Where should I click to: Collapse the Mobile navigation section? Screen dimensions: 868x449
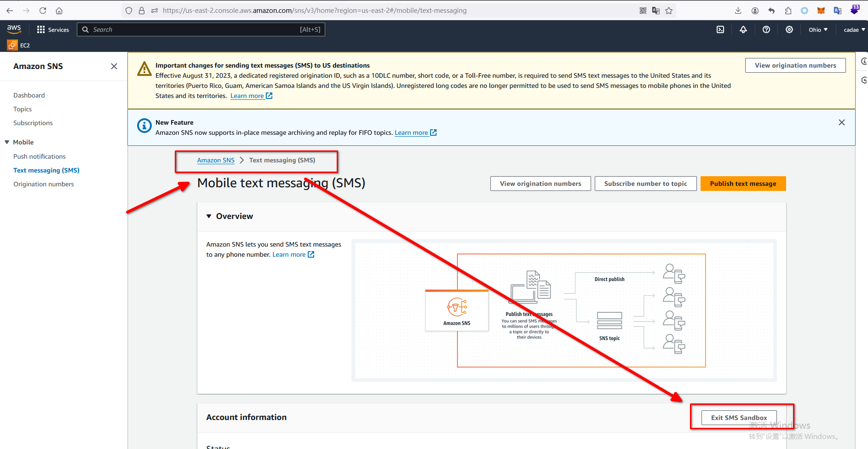click(x=7, y=142)
